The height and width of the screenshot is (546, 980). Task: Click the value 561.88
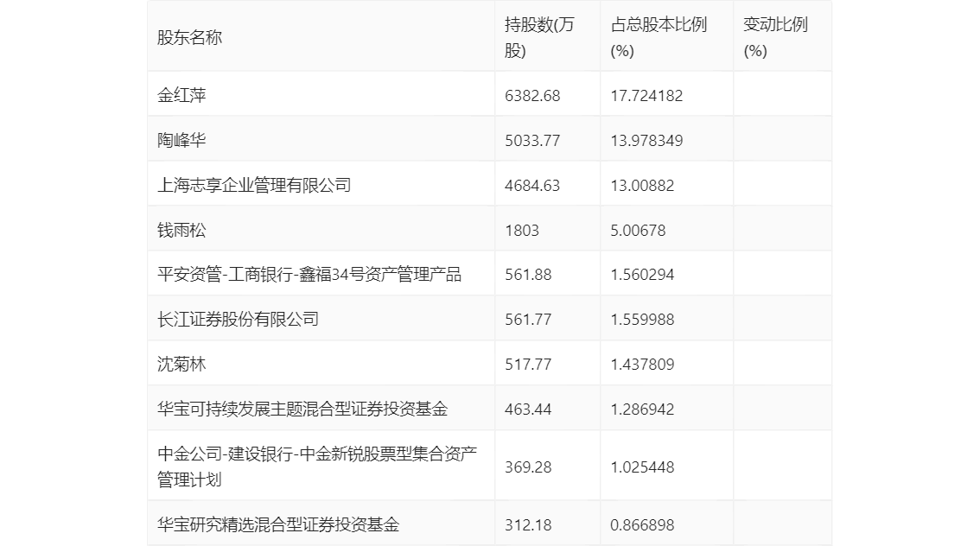pos(528,275)
